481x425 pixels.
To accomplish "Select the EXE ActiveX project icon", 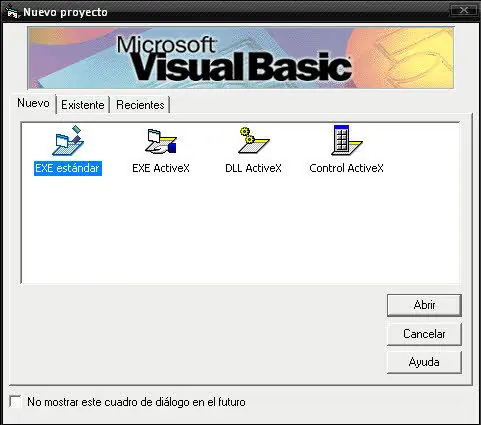I will click(x=161, y=141).
